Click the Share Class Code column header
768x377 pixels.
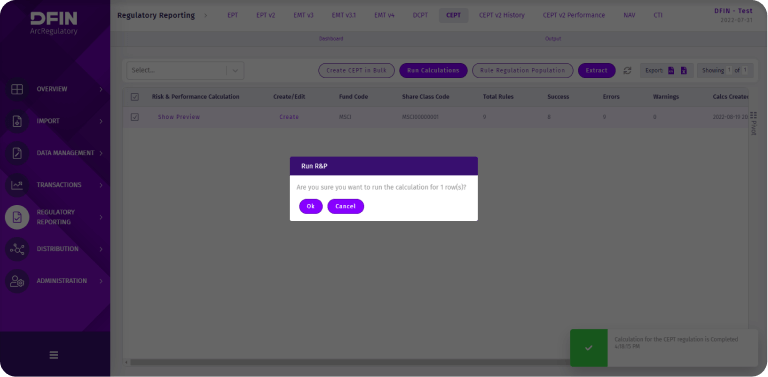click(426, 97)
